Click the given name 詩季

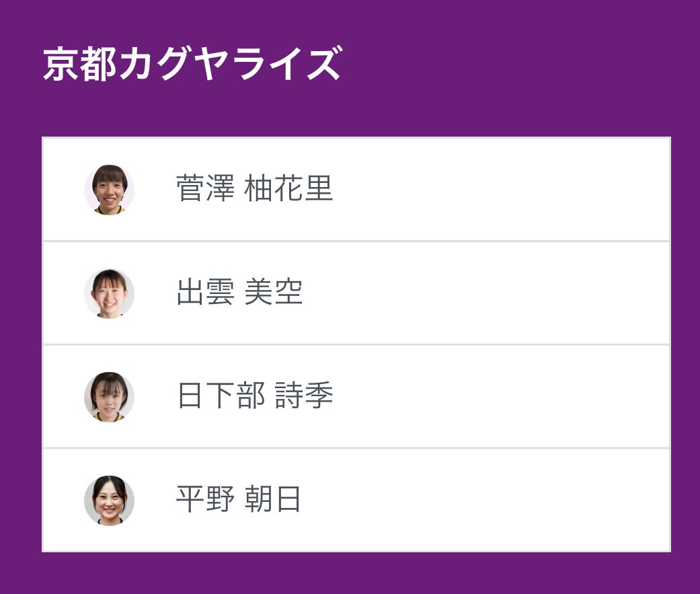tap(304, 396)
